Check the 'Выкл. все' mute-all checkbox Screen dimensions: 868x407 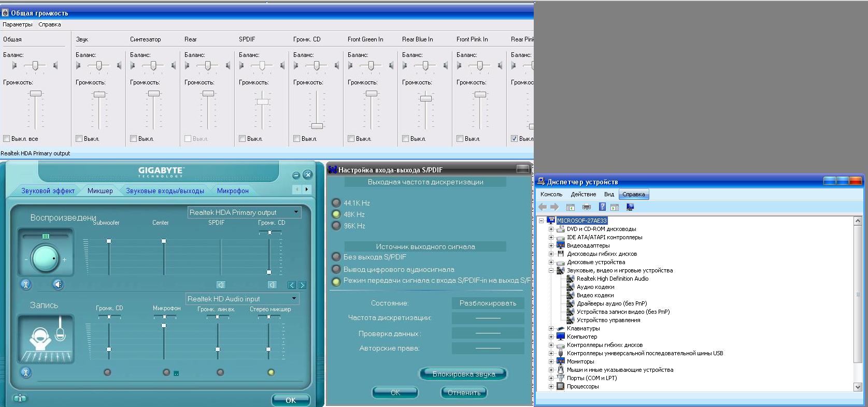(7, 139)
